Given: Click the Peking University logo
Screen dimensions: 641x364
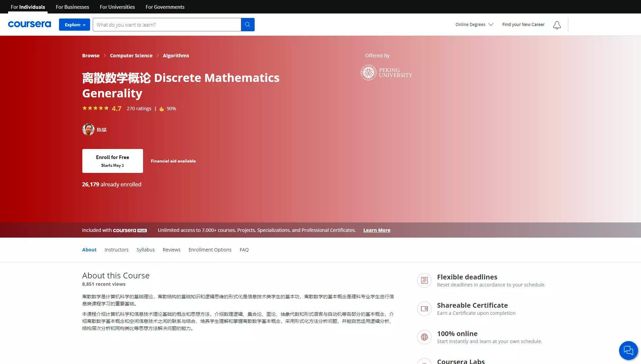Looking at the screenshot, I should (386, 72).
